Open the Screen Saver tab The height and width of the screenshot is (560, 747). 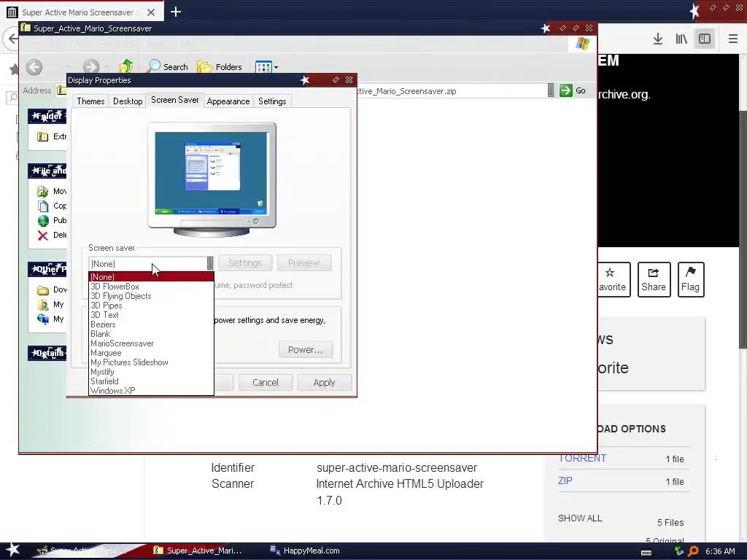tap(175, 100)
